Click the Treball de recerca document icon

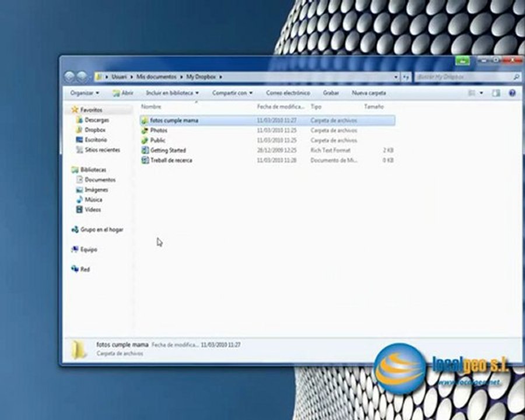pyautogui.click(x=145, y=160)
